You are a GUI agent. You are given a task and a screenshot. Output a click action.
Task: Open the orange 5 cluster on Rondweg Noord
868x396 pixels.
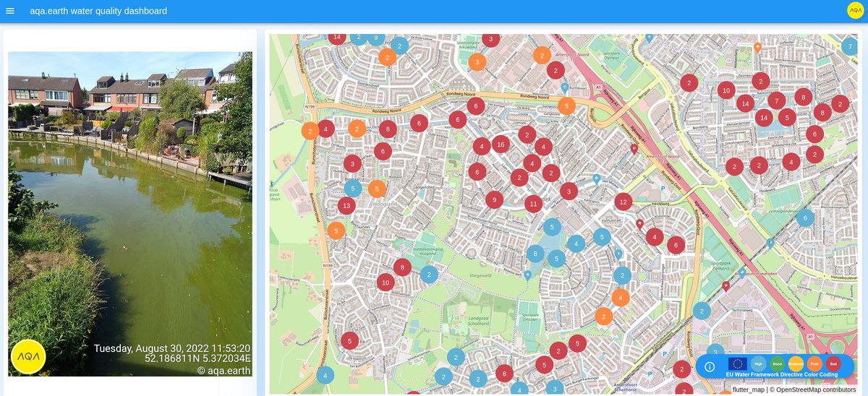[566, 106]
